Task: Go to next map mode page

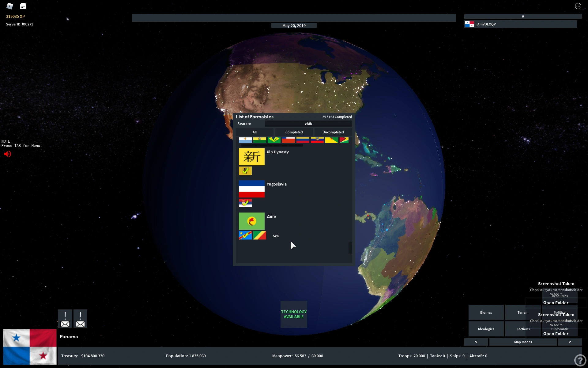Action: point(570,342)
